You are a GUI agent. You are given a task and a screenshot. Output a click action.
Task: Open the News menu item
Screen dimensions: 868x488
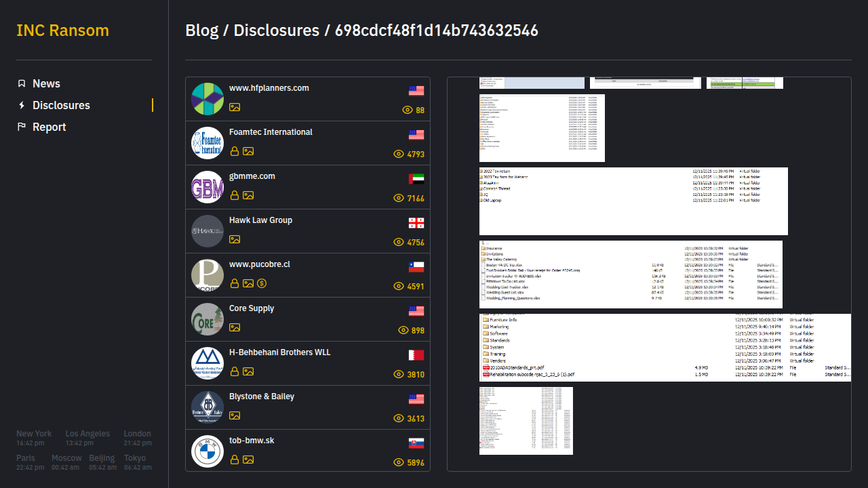(46, 83)
